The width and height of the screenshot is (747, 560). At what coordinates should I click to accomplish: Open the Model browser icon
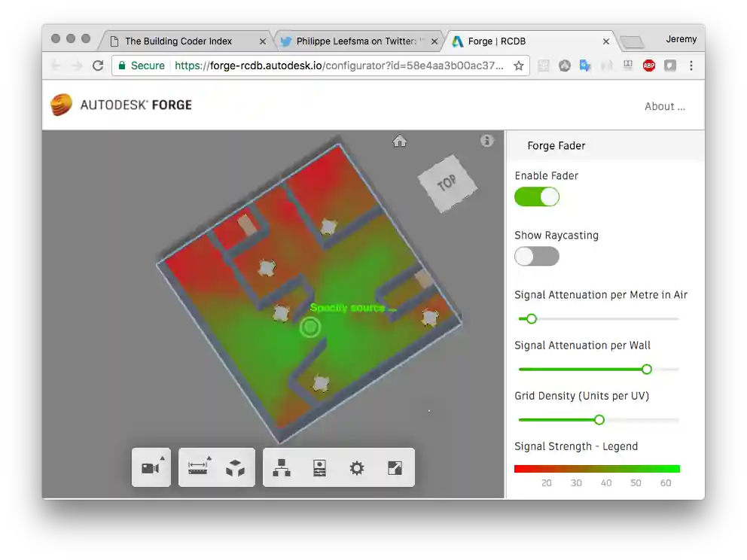282,467
